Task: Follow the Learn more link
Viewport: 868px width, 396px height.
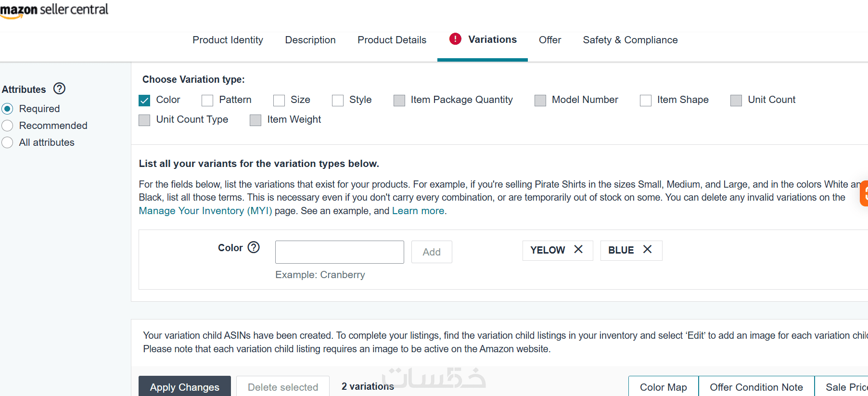Action: pos(418,211)
